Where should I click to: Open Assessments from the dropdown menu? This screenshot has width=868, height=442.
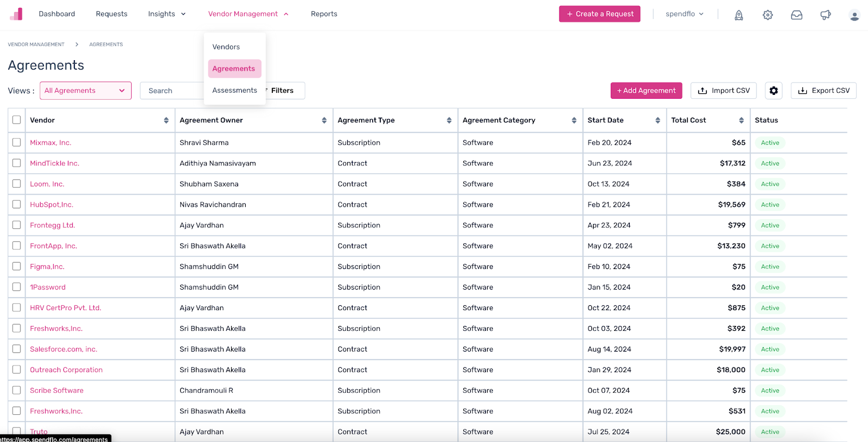[x=235, y=91]
